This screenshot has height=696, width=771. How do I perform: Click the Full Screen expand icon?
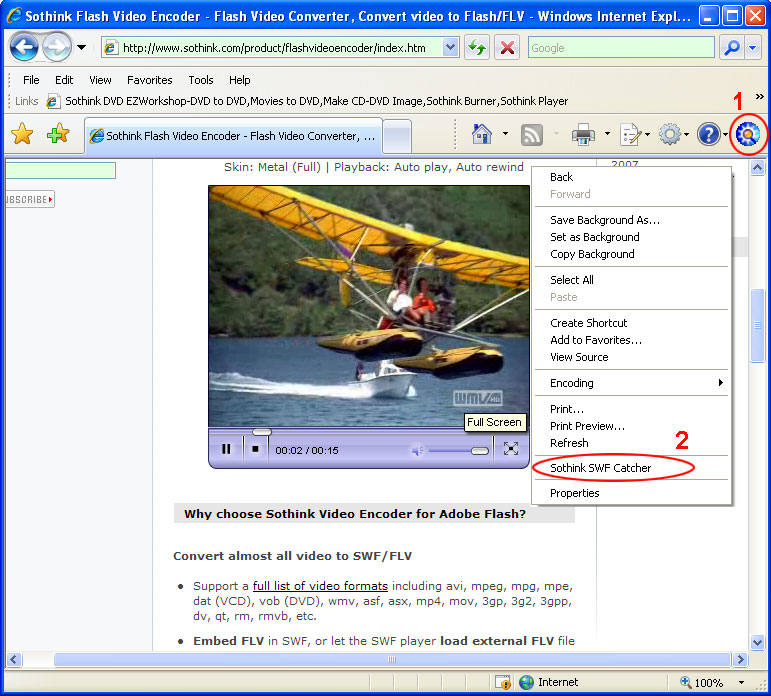point(511,449)
